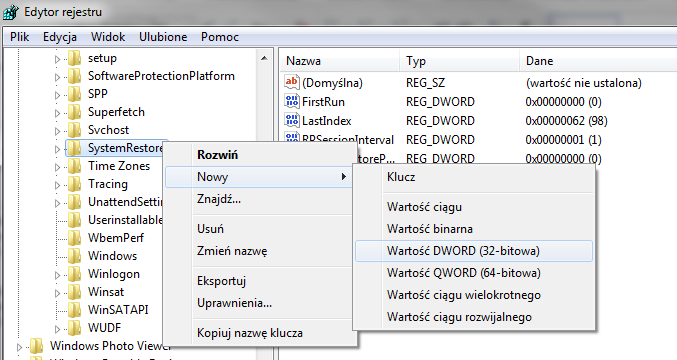
Task: Click the setup folder icon
Action: coord(75,58)
